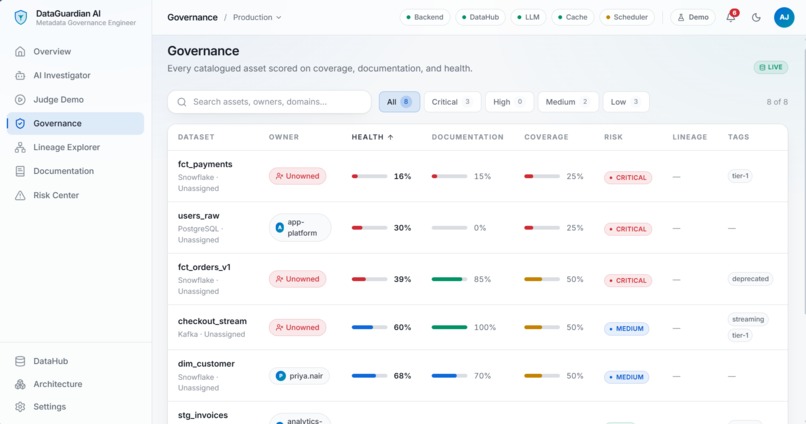Open notifications via the bell icon
The width and height of the screenshot is (806, 424).
(x=731, y=17)
